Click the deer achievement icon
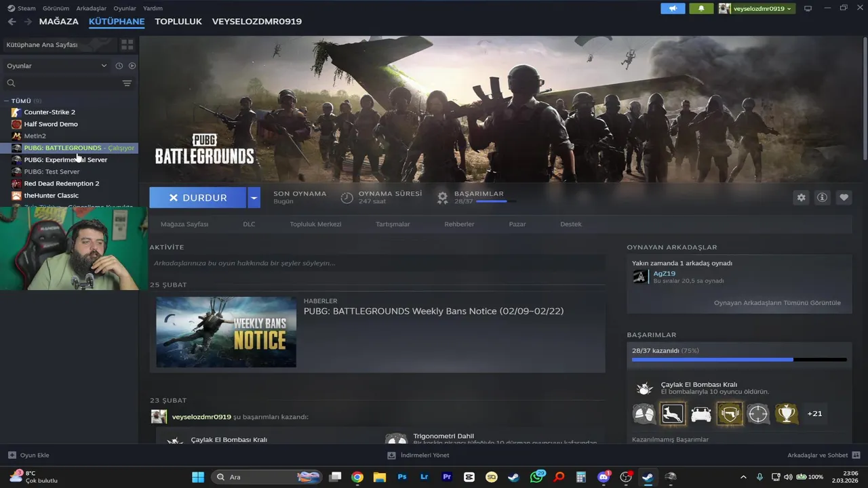Viewport: 868px width, 488px height. [673, 413]
